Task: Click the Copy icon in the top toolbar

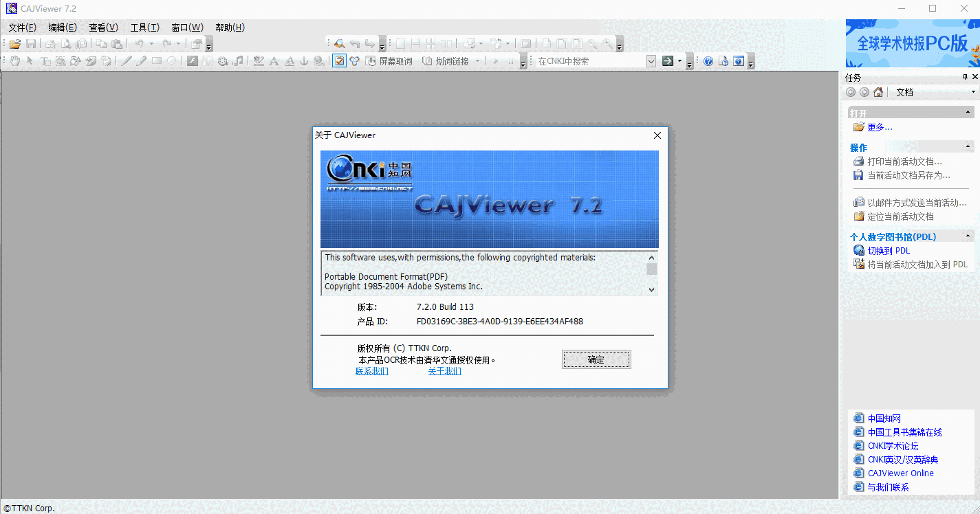Action: 101,44
